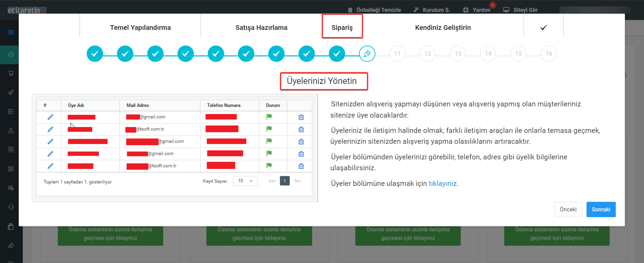The height and width of the screenshot is (263, 644).
Task: Click the ninth completed step before the pencil
Action: [x=337, y=54]
